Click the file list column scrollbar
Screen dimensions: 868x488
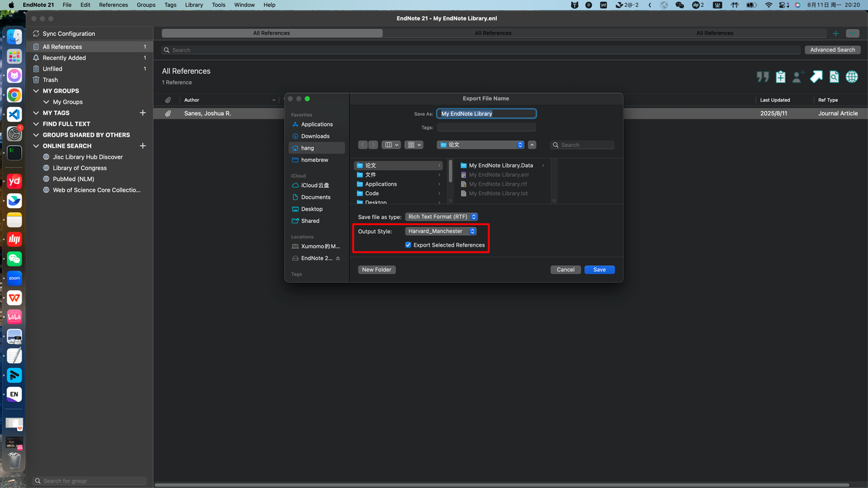pos(451,170)
